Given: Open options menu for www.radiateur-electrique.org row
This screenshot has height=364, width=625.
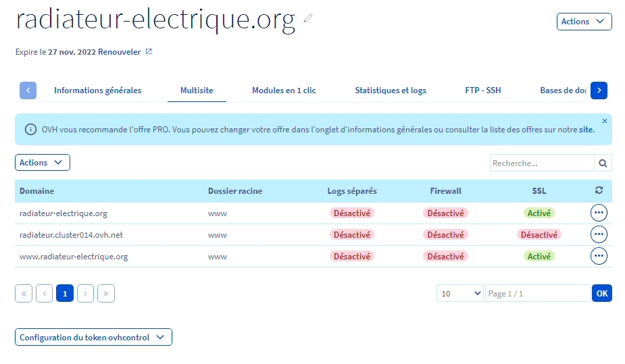Looking at the screenshot, I should coord(599,256).
